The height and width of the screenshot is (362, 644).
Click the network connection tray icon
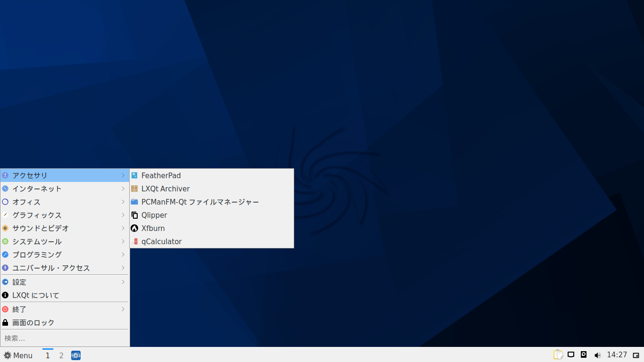click(x=571, y=354)
